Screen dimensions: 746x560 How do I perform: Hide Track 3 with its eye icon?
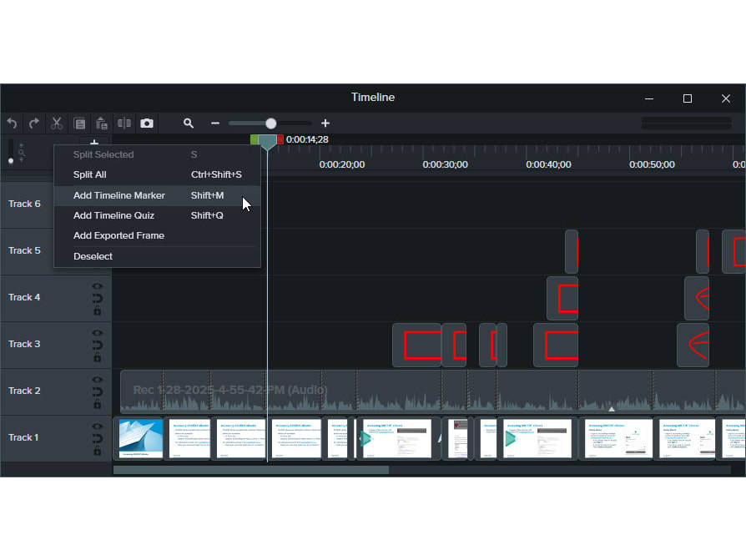(x=97, y=333)
